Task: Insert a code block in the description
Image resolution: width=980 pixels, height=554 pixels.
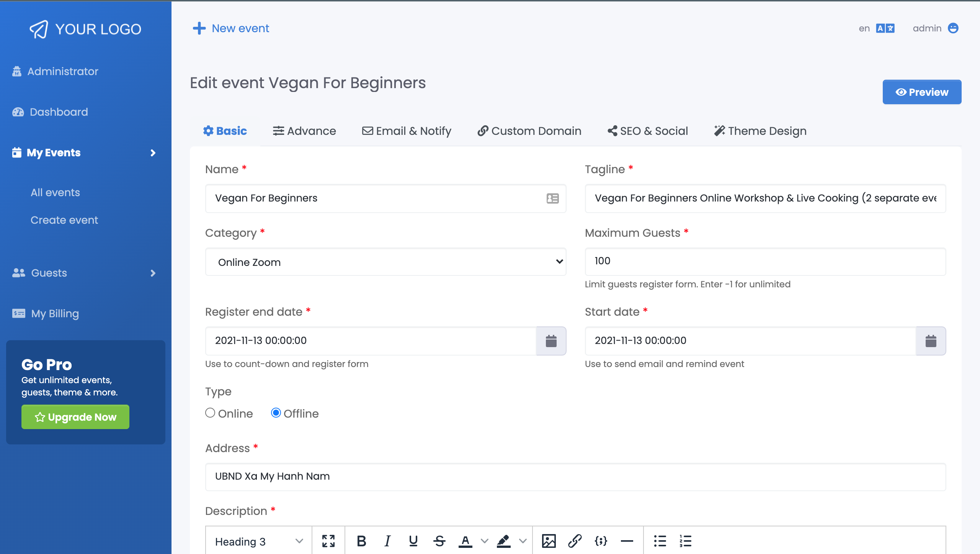Action: pyautogui.click(x=600, y=541)
